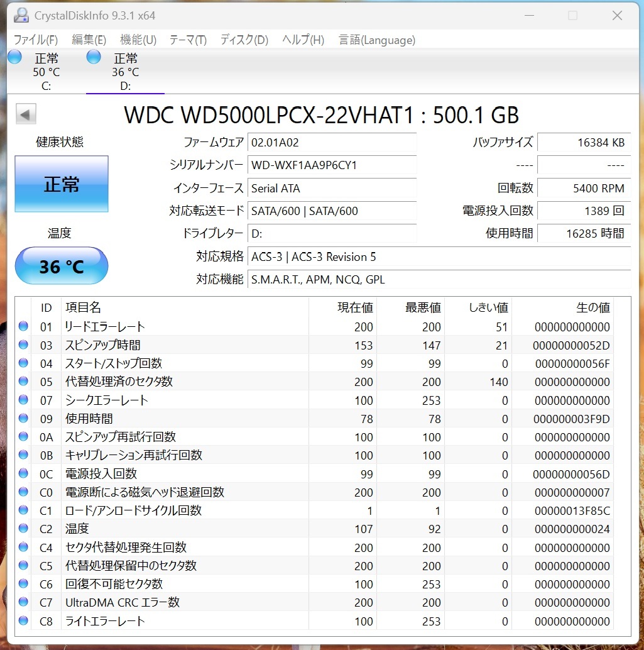Click the CrystalDiskInfo app icon in title bar
This screenshot has height=650, width=644.
21,16
